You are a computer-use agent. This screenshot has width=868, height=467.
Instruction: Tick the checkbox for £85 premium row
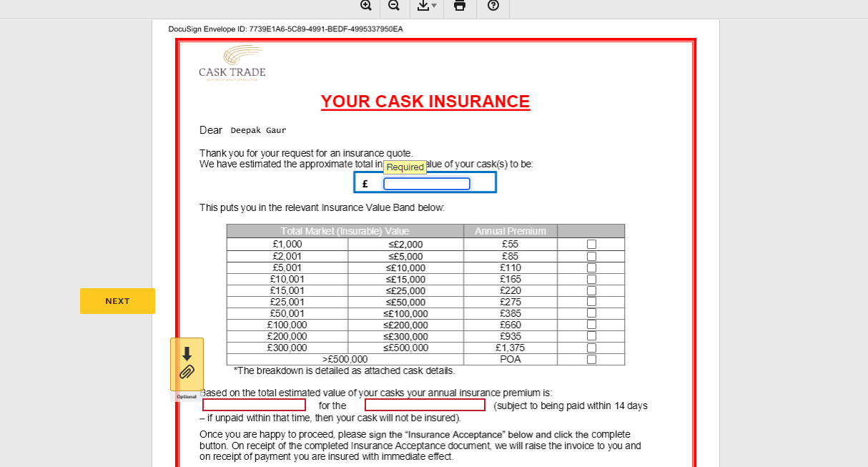(x=591, y=256)
